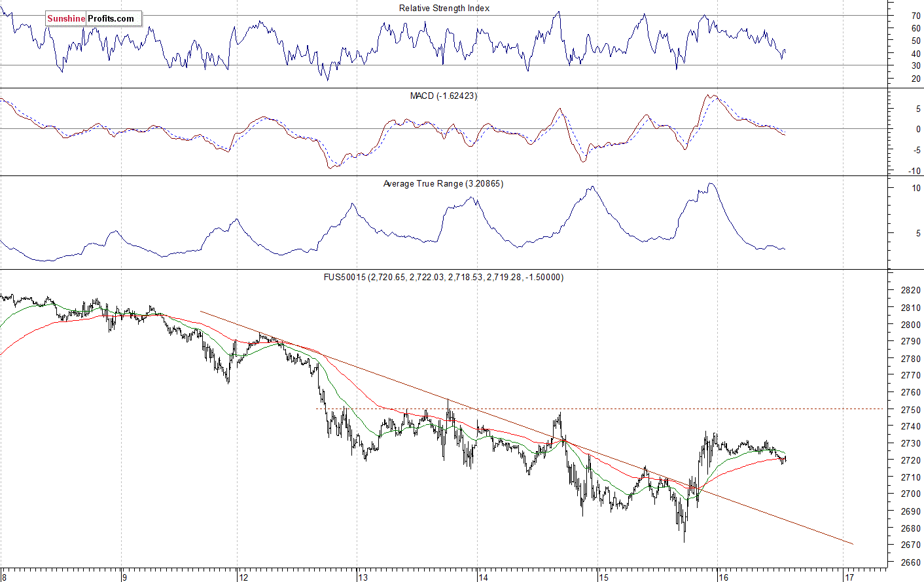Click the RSI axis value 30
Image resolution: width=924 pixels, height=582 pixels.
[916, 66]
